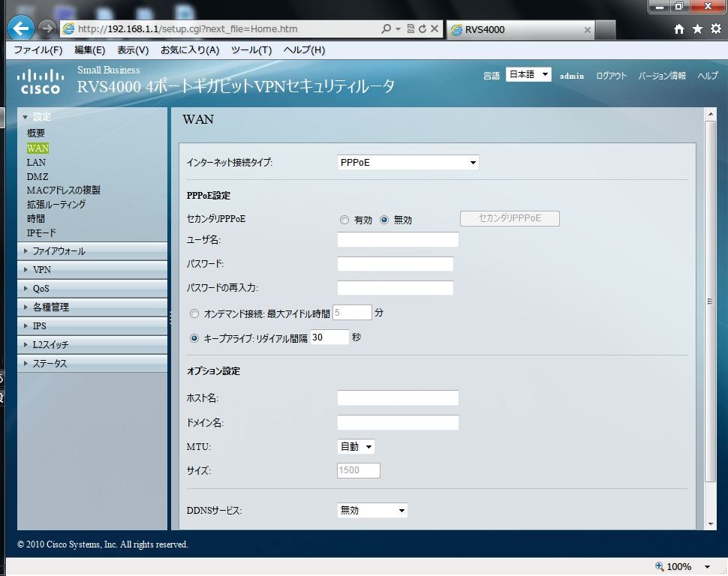728x576 pixels.
Task: Open the IPモード sidebar page
Action: coord(41,232)
